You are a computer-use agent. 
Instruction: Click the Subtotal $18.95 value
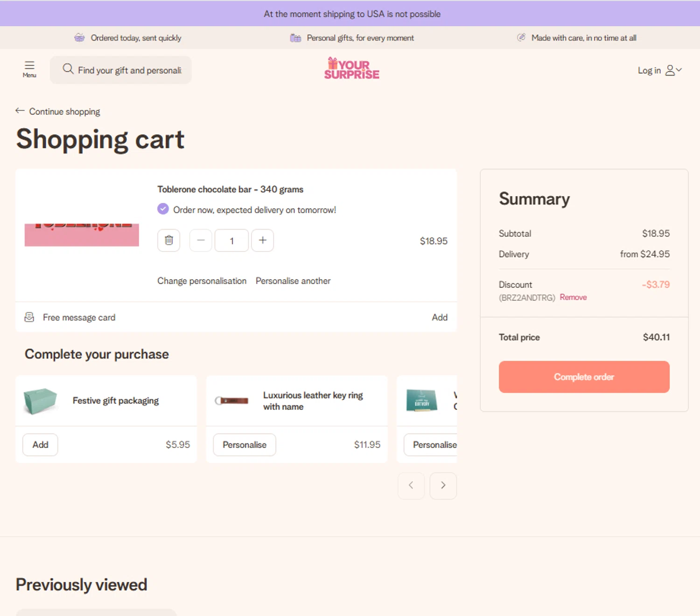pyautogui.click(x=656, y=233)
